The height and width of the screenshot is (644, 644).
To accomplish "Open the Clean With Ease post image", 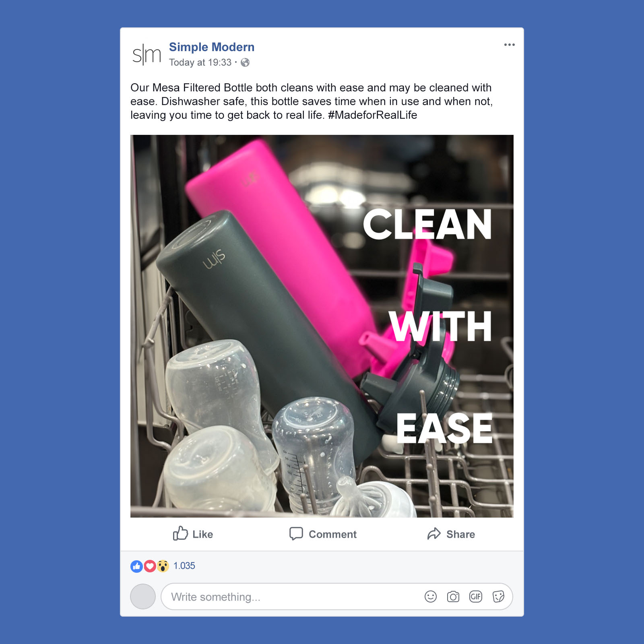I will coord(322,326).
